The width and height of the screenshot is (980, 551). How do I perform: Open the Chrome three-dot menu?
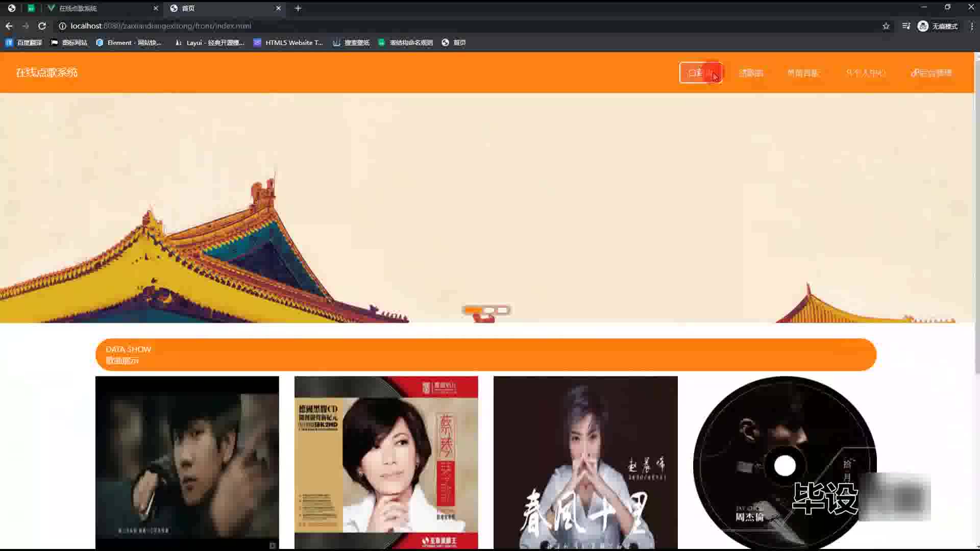(972, 26)
